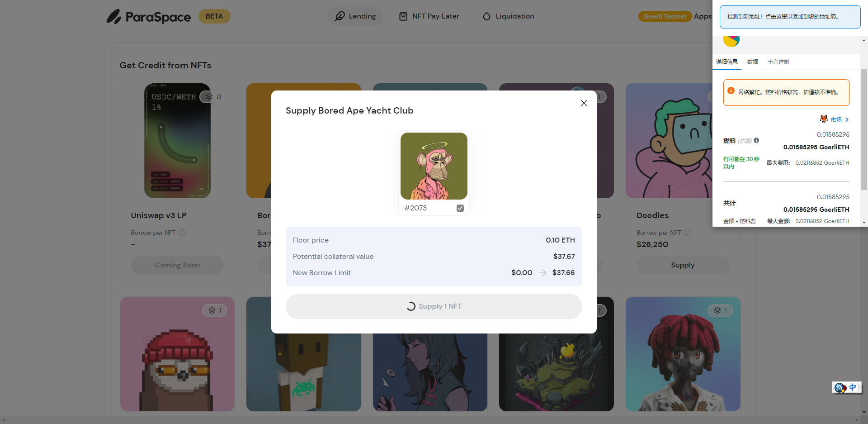Click the MetaMask popup scrollbar down arrow
The width and height of the screenshot is (868, 424).
pyautogui.click(x=864, y=222)
